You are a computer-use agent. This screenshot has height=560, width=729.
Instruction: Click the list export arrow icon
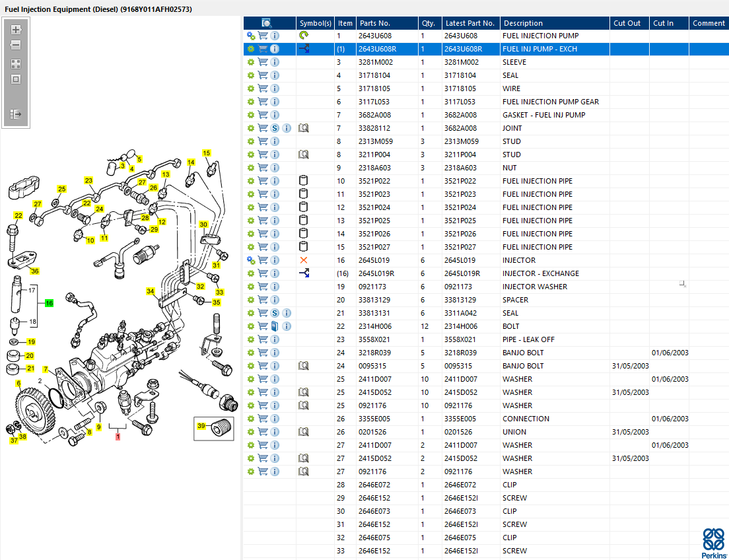click(x=16, y=114)
